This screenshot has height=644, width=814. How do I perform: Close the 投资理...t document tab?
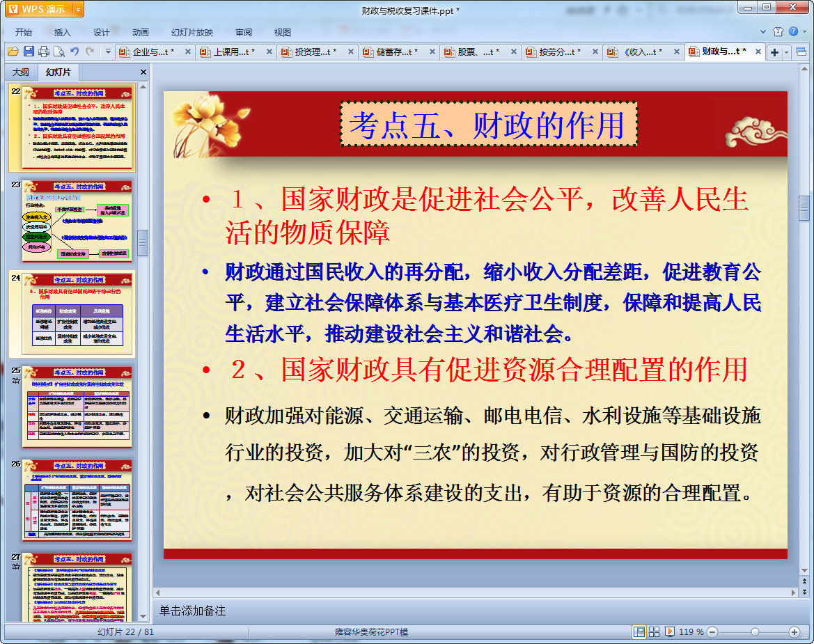pyautogui.click(x=351, y=52)
